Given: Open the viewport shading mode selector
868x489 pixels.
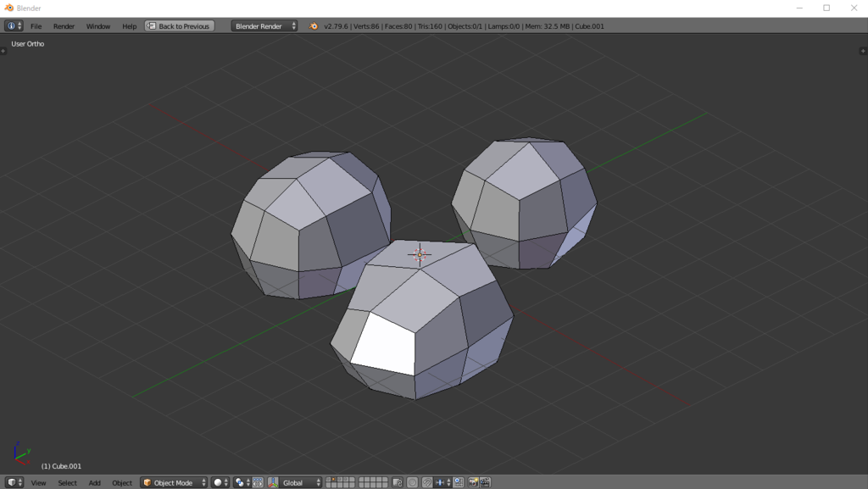Looking at the screenshot, I should tap(220, 482).
